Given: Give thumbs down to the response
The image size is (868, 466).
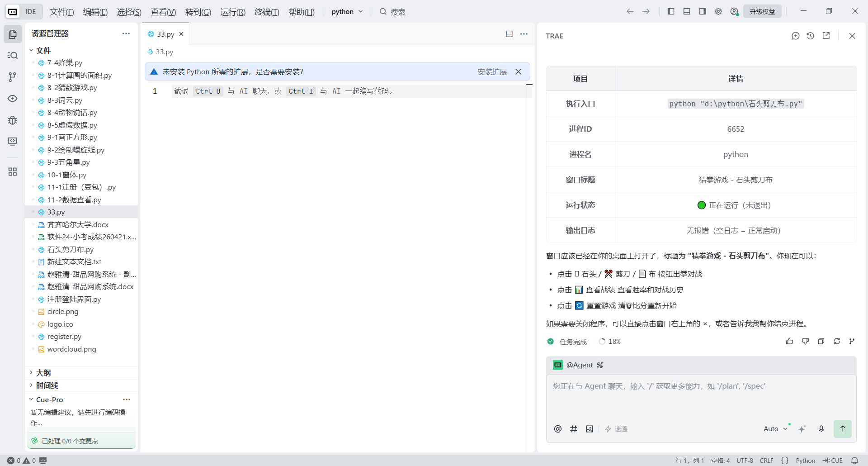Looking at the screenshot, I should tap(805, 341).
